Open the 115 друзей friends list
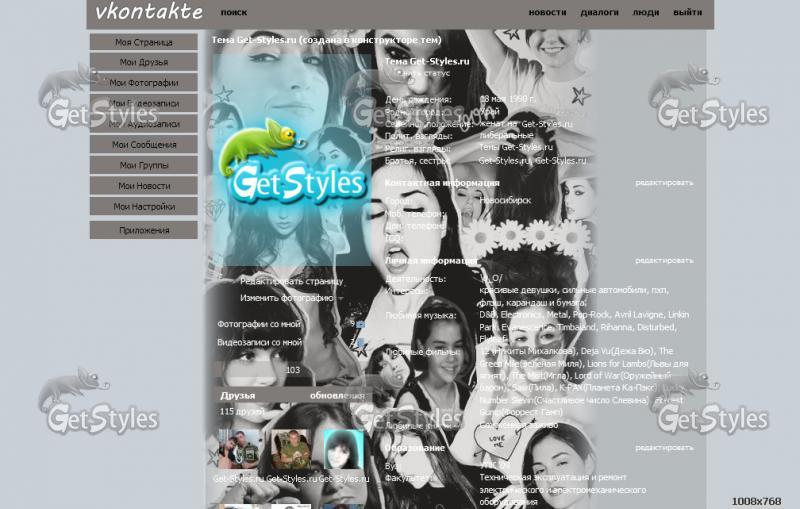The width and height of the screenshot is (800, 509). pos(242,411)
